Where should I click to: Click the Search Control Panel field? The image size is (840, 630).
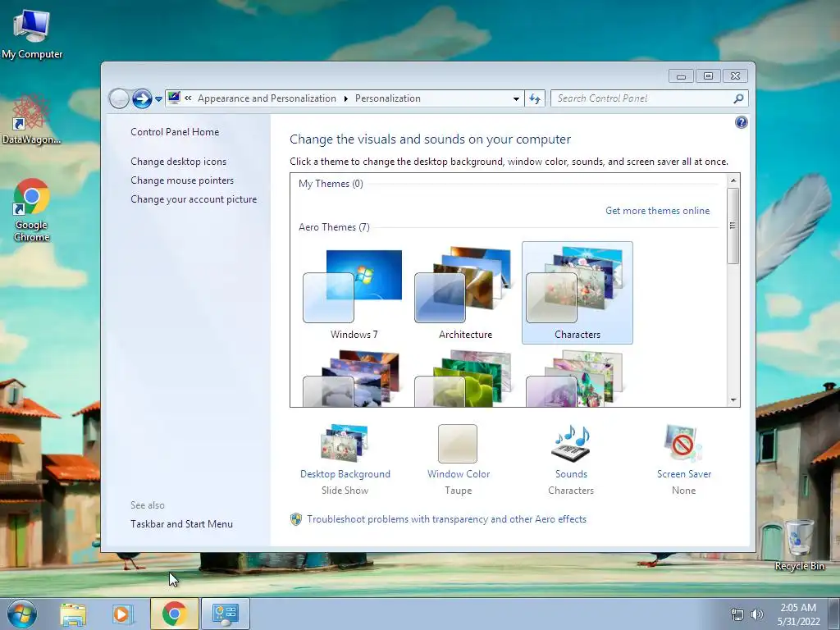pos(643,98)
